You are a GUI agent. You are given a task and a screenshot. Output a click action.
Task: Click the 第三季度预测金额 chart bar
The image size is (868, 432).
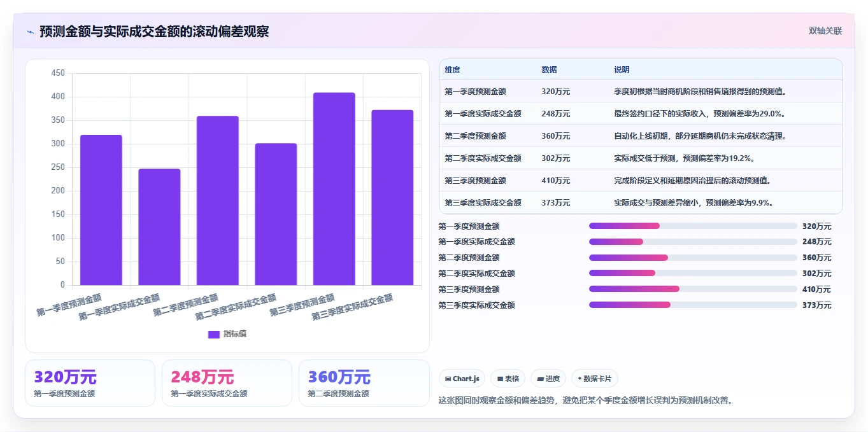[x=334, y=189]
